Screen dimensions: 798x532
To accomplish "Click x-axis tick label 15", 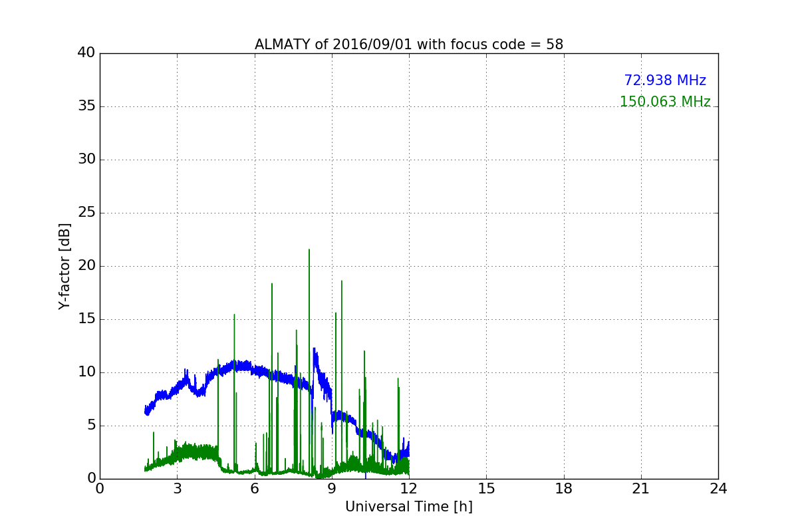I will point(486,488).
